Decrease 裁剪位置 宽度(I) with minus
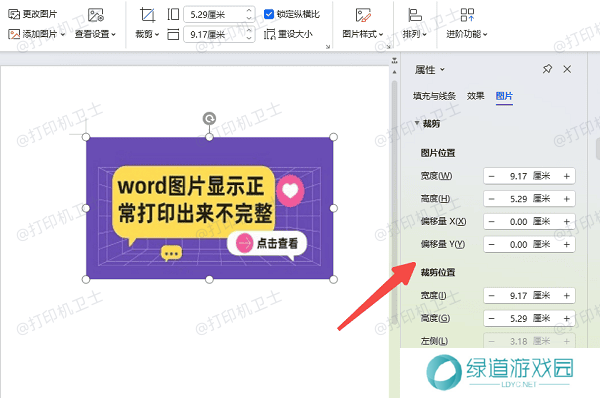The width and height of the screenshot is (600, 398). pyautogui.click(x=492, y=295)
